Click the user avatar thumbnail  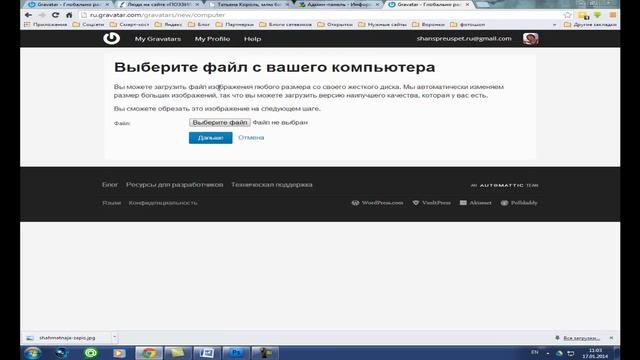coord(530,38)
